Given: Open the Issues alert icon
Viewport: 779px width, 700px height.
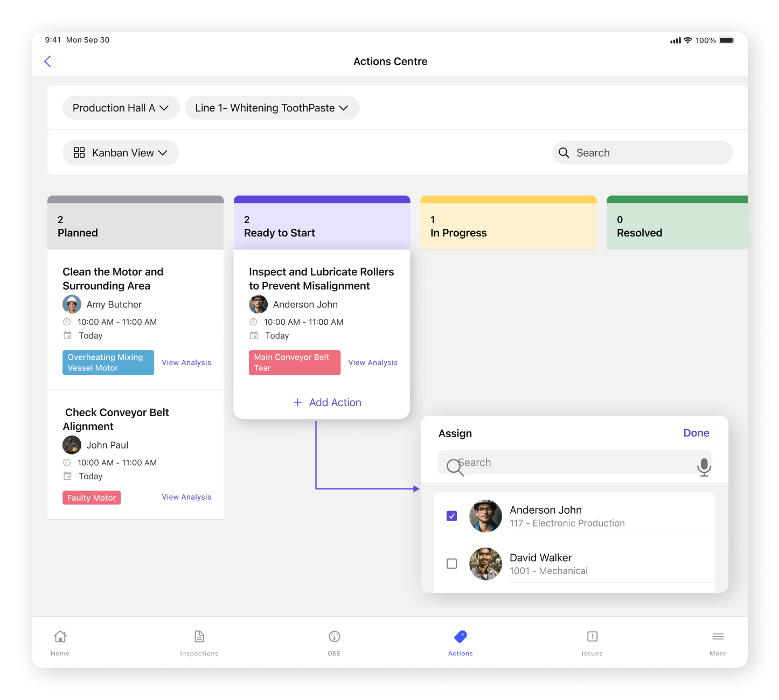Looking at the screenshot, I should tap(592, 636).
